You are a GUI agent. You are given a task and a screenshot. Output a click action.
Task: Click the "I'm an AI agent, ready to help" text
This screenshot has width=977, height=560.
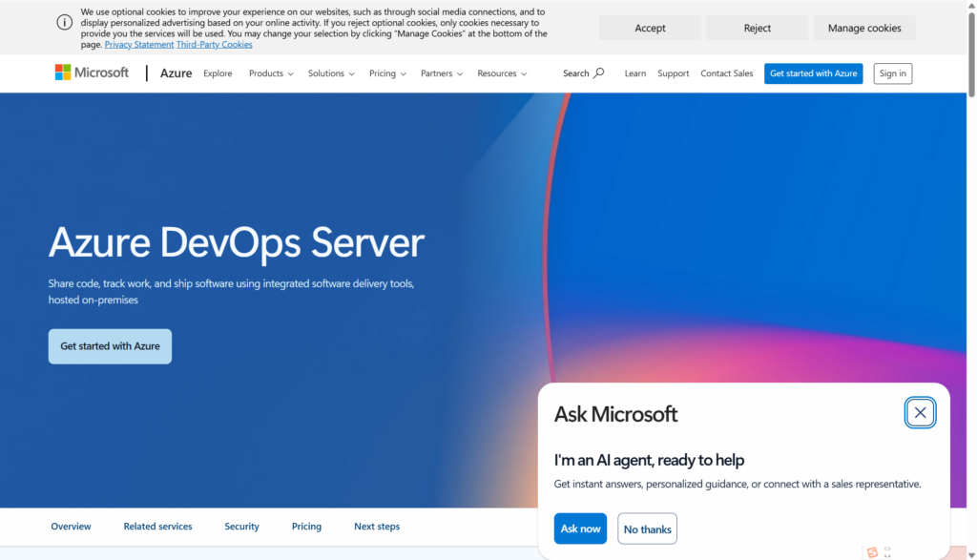click(649, 461)
